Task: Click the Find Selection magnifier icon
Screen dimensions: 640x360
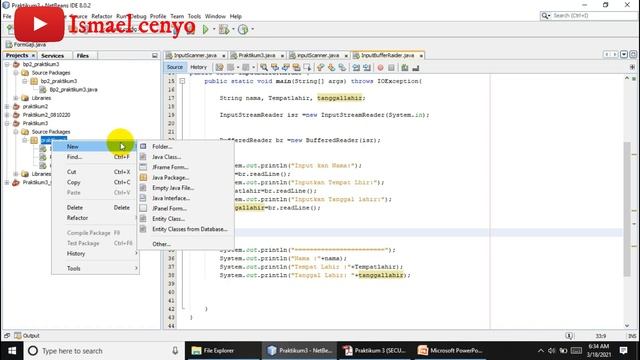Action: tap(264, 67)
